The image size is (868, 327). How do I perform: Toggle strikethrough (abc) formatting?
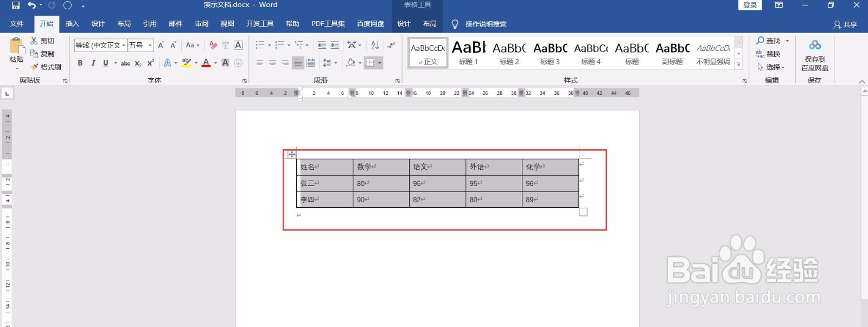tap(125, 63)
